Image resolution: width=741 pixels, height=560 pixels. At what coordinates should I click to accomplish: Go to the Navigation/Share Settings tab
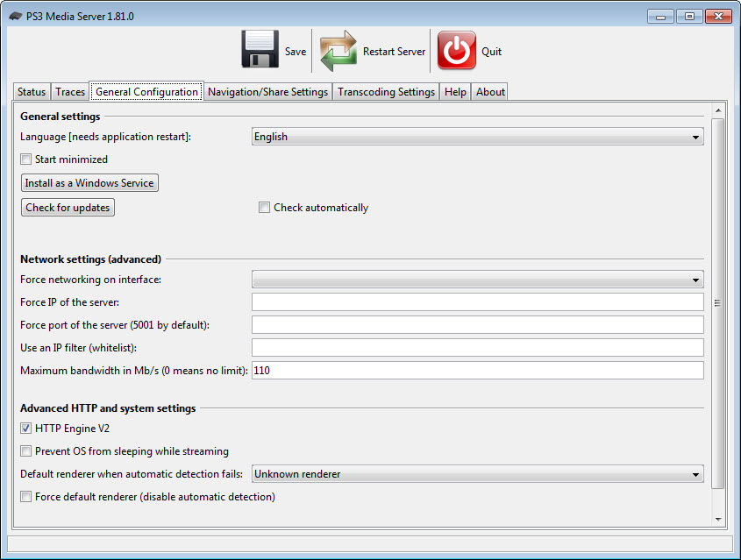coord(268,92)
